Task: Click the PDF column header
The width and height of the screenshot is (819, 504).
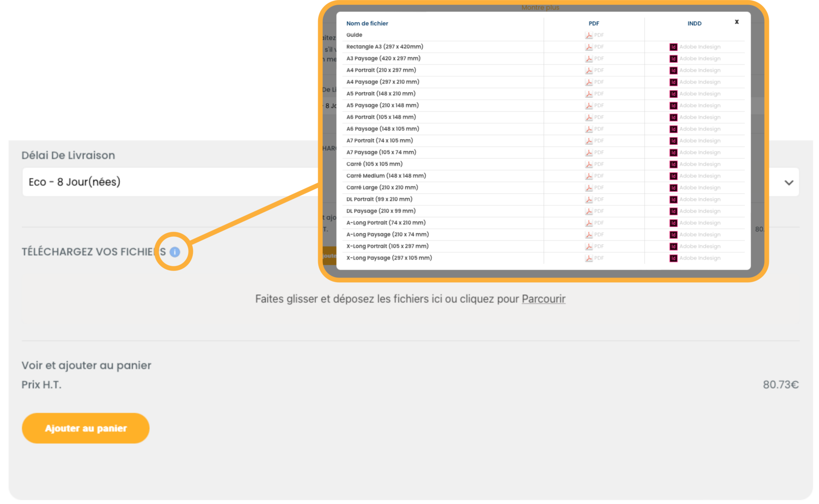Action: pos(594,23)
